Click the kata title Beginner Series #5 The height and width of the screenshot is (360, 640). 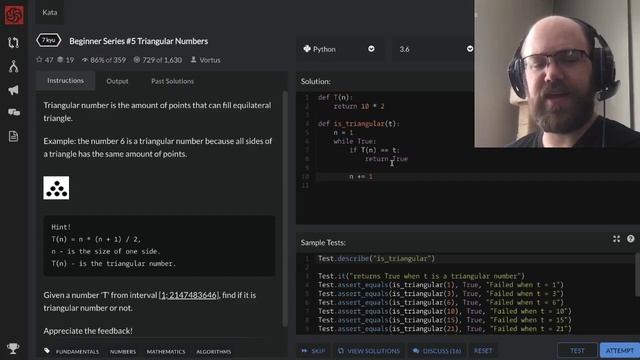pos(138,41)
